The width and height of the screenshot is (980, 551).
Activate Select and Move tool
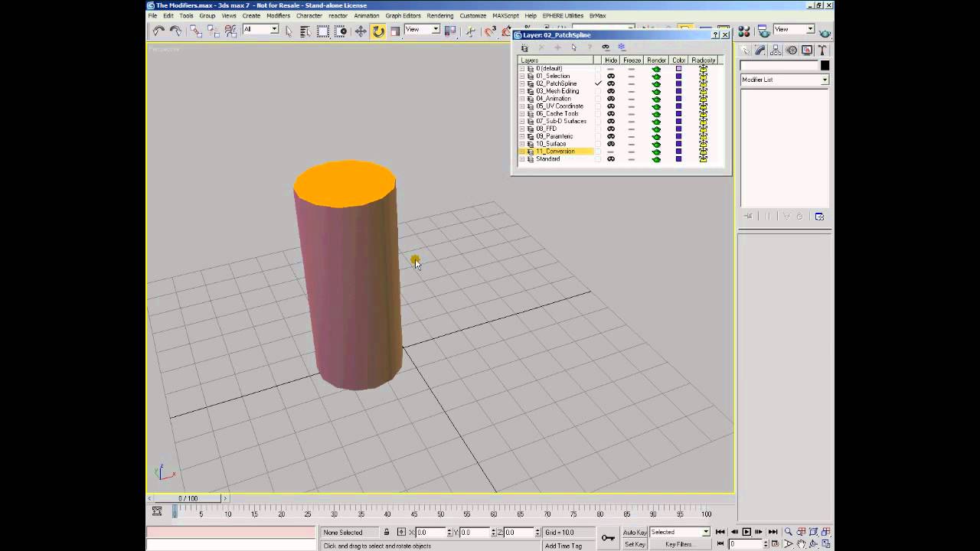[x=360, y=31]
